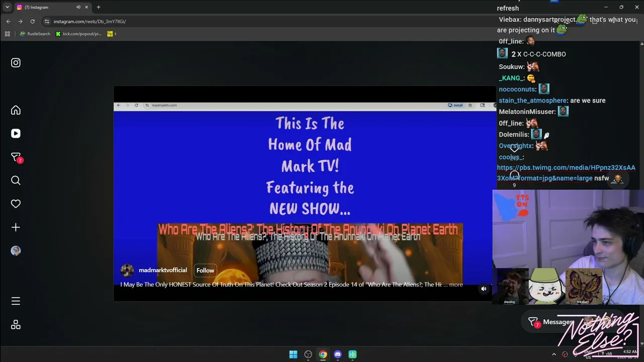644x362 pixels.
Task: Open the madmarktvofficial profile picture
Action: [x=127, y=270]
